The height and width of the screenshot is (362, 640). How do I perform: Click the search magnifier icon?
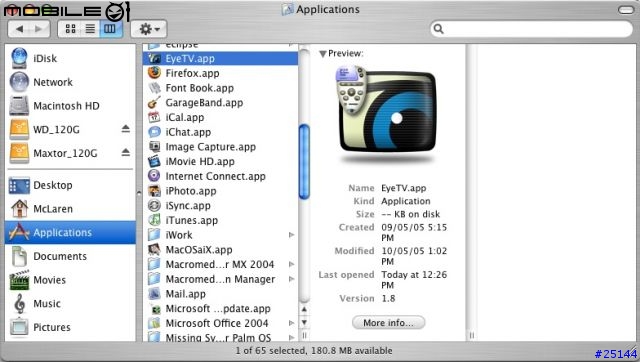click(438, 29)
